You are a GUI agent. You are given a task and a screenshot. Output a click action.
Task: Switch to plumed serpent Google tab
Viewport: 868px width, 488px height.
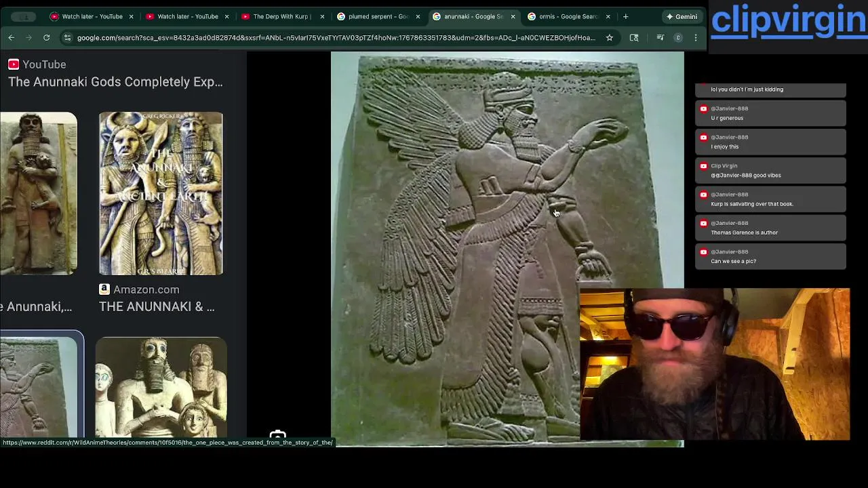(x=378, y=16)
